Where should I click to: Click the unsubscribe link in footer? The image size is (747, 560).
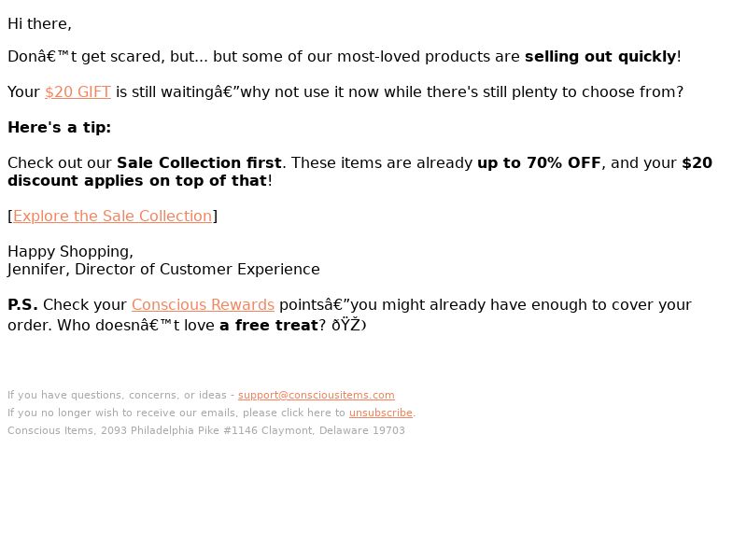click(x=381, y=413)
